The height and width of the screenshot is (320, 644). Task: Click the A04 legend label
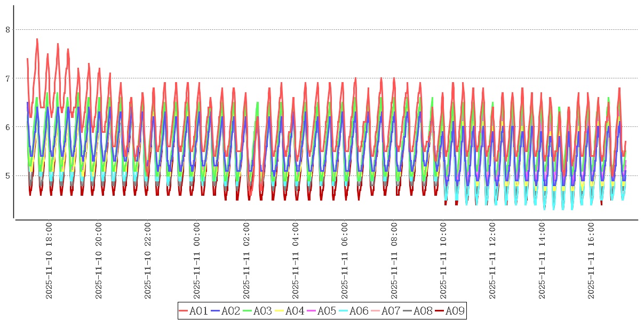(x=295, y=311)
